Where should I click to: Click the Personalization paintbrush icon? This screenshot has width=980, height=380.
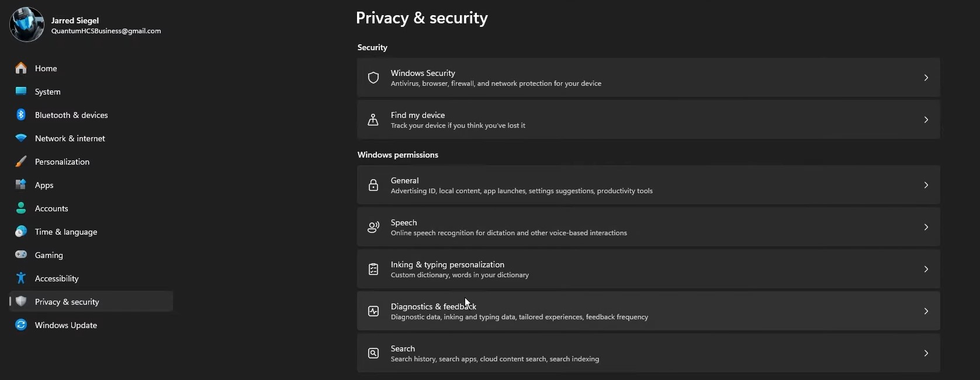tap(20, 161)
